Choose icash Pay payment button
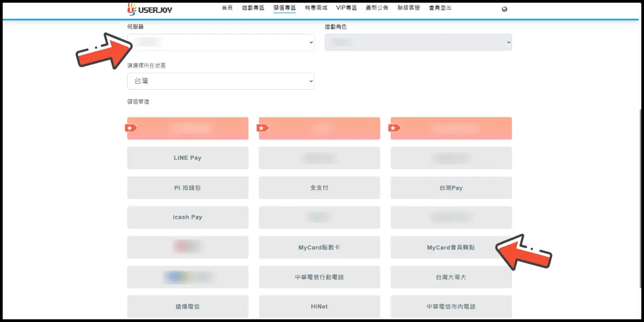 pyautogui.click(x=188, y=217)
